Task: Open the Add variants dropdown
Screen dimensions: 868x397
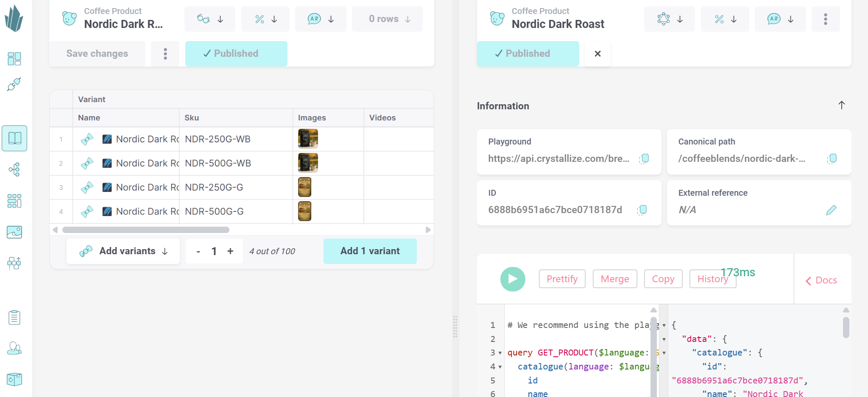Action: click(123, 251)
